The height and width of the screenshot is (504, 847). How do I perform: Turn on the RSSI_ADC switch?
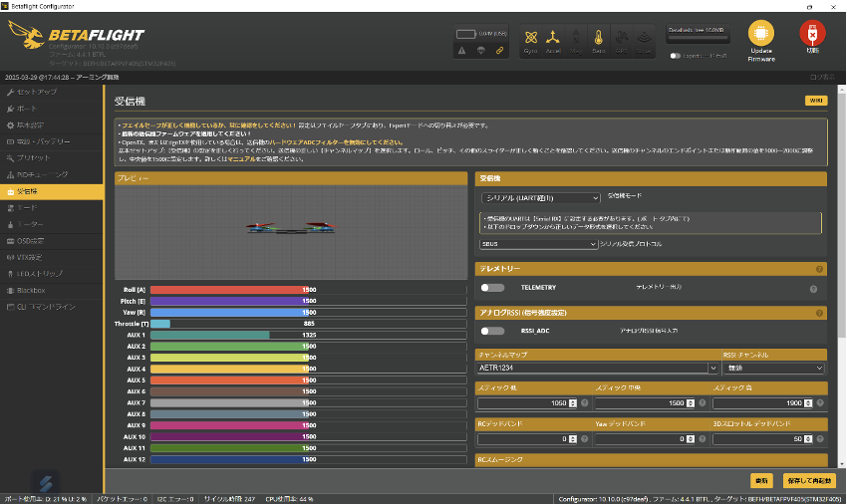[x=492, y=331]
